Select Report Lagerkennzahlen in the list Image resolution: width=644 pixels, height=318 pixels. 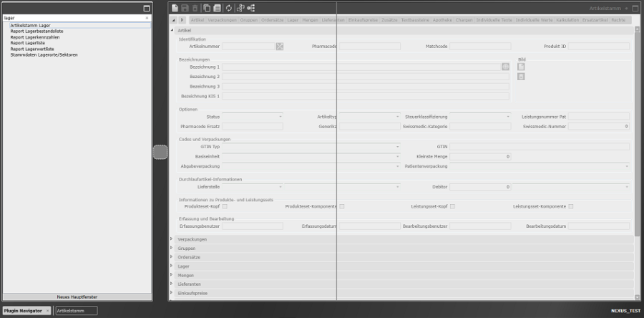click(35, 37)
